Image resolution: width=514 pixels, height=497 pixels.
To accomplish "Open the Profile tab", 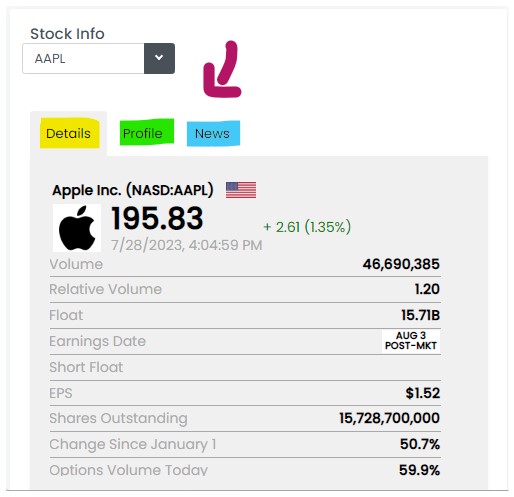I will point(143,133).
